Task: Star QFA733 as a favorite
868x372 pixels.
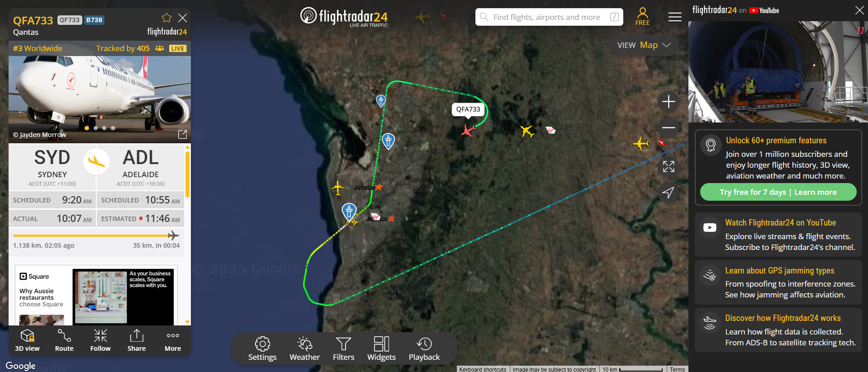Action: tap(166, 18)
